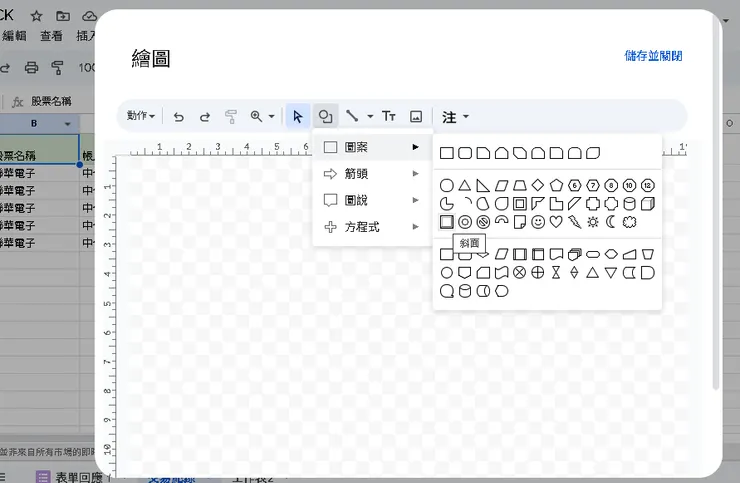Open the 編輯 menu in Sheets
The image size is (740, 483).
click(x=14, y=36)
